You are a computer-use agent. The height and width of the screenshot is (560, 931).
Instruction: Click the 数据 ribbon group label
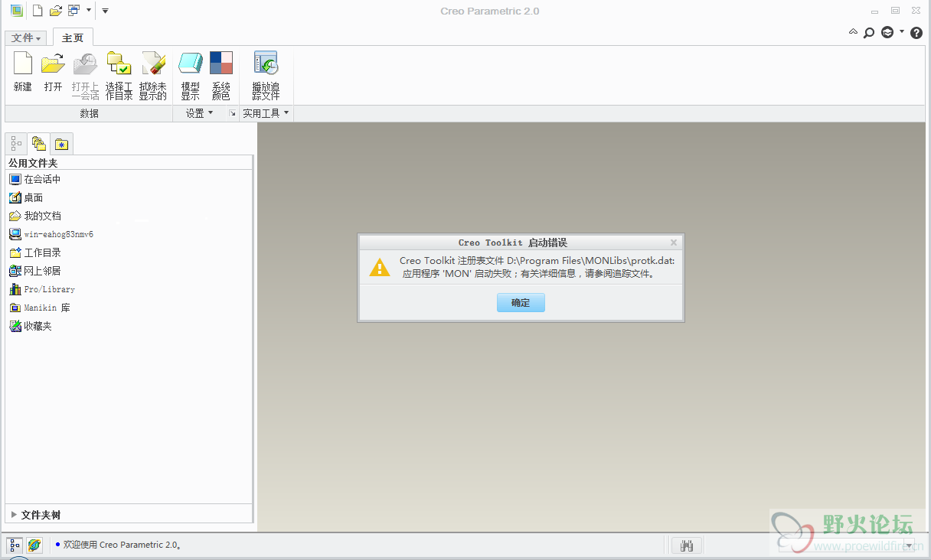click(89, 113)
